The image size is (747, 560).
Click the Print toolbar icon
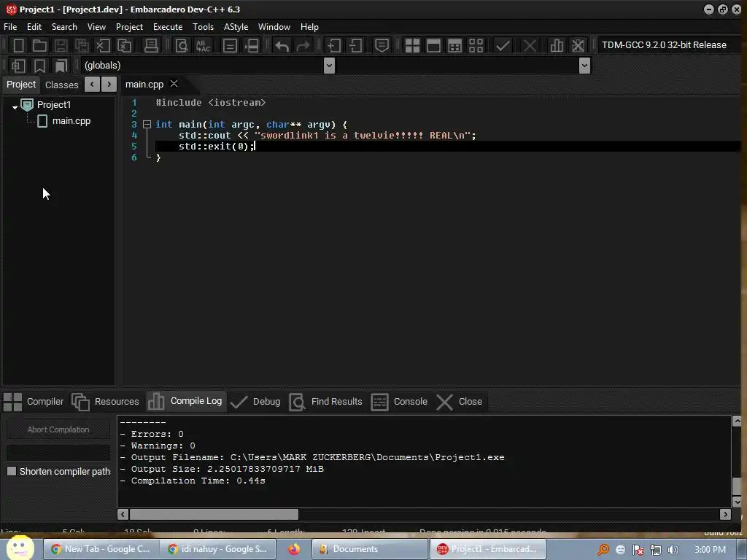coord(151,46)
